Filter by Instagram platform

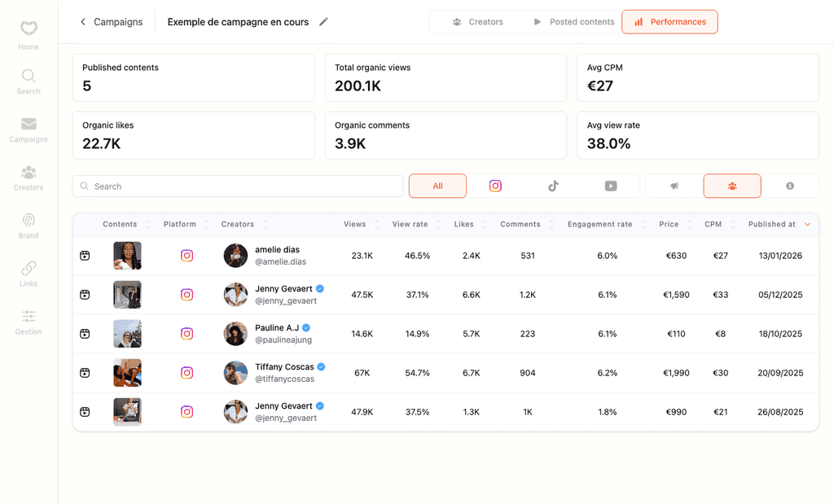(x=495, y=186)
